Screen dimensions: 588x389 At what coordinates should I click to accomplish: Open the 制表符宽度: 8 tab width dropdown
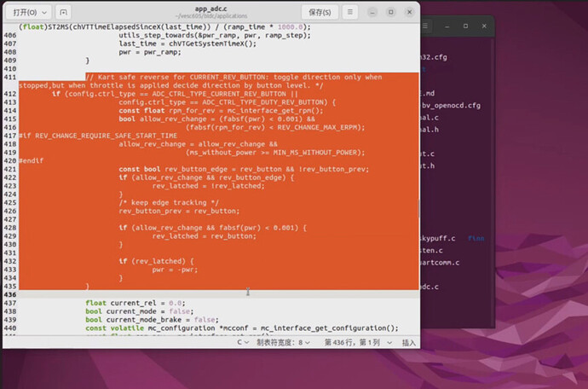[283, 342]
